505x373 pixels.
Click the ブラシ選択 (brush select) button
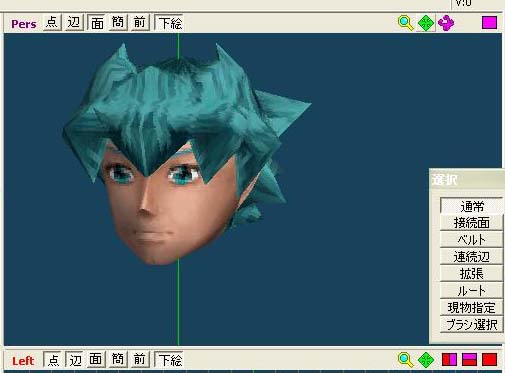click(x=471, y=324)
